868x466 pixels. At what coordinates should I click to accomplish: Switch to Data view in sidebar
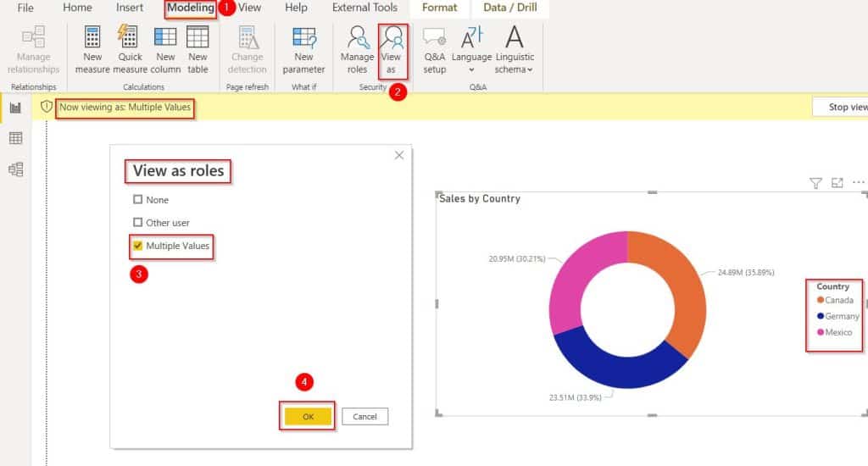point(15,138)
